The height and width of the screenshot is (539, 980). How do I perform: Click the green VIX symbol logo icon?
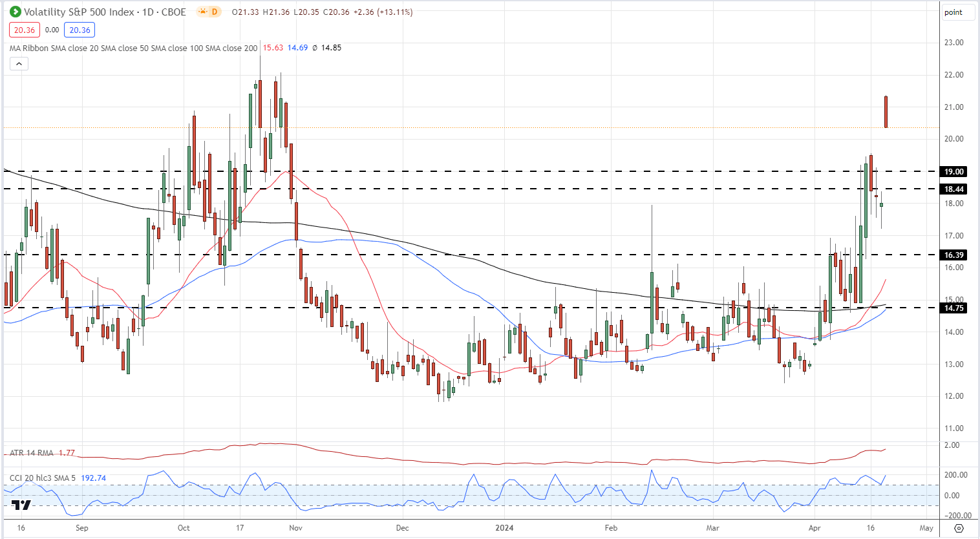(x=16, y=12)
